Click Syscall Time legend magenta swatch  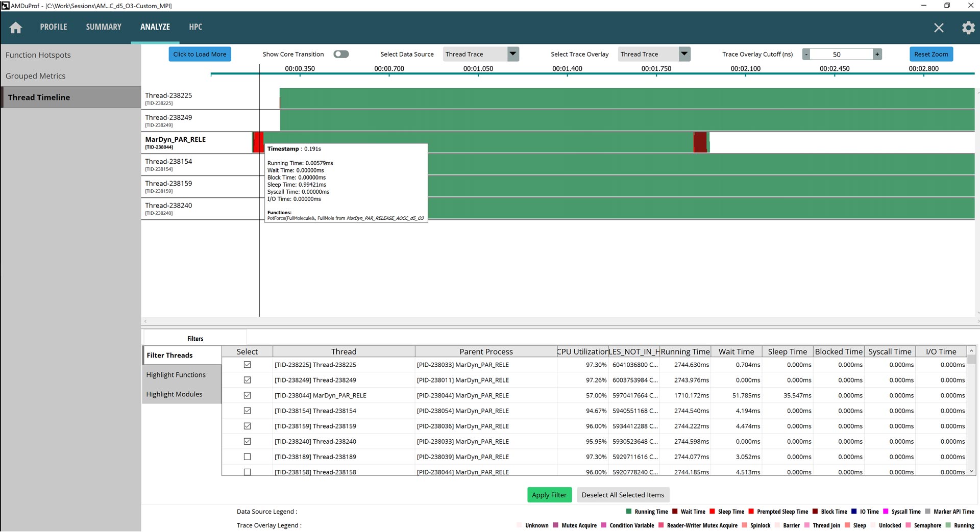pyautogui.click(x=886, y=512)
